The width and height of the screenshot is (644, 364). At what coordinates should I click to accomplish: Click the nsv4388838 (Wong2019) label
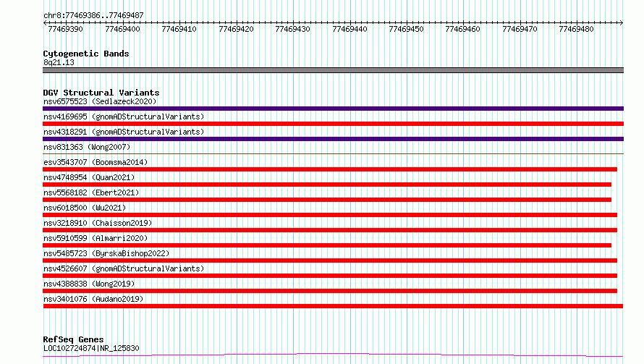[x=89, y=284]
